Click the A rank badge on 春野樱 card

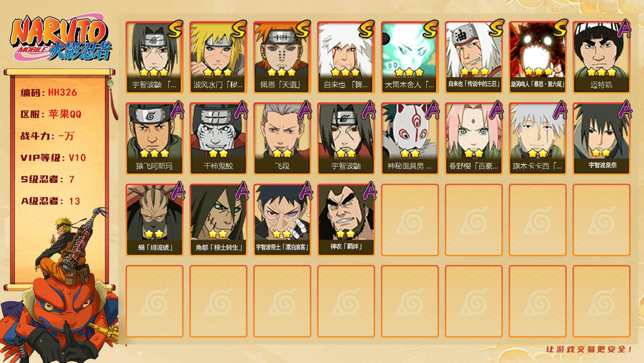pos(495,110)
